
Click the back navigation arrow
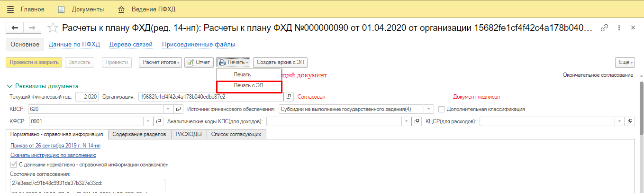point(14,28)
